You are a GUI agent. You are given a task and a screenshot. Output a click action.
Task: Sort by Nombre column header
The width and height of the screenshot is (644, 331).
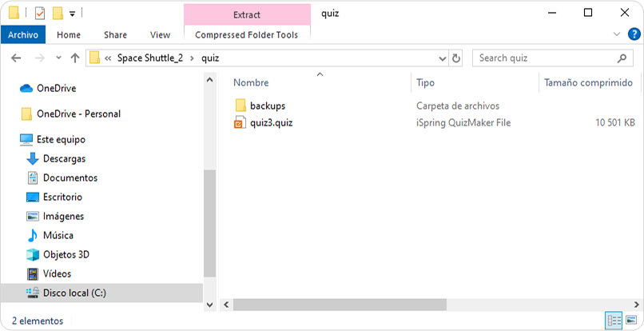coord(251,82)
